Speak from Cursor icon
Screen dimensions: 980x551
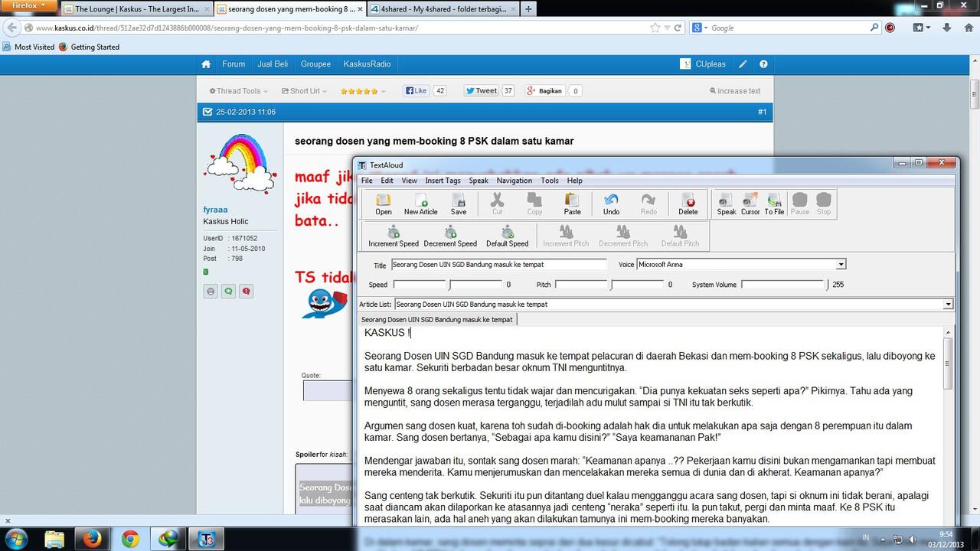[750, 204]
